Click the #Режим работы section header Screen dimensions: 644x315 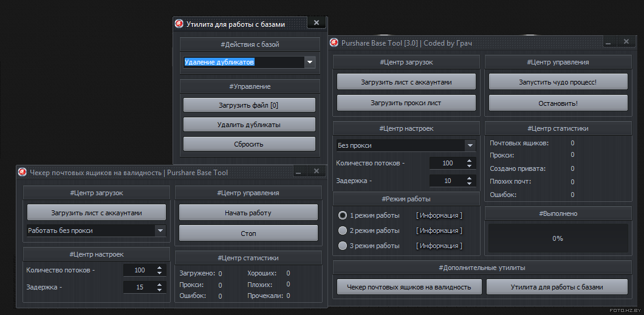[406, 199]
